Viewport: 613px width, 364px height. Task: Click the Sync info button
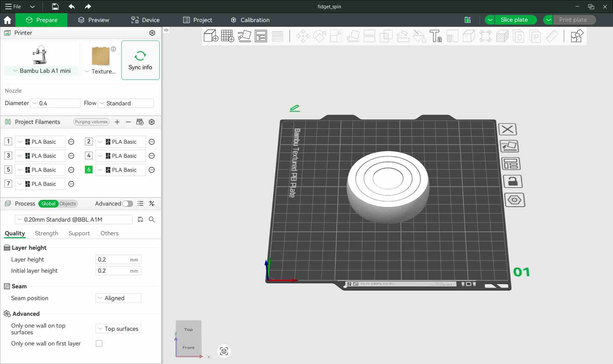140,60
